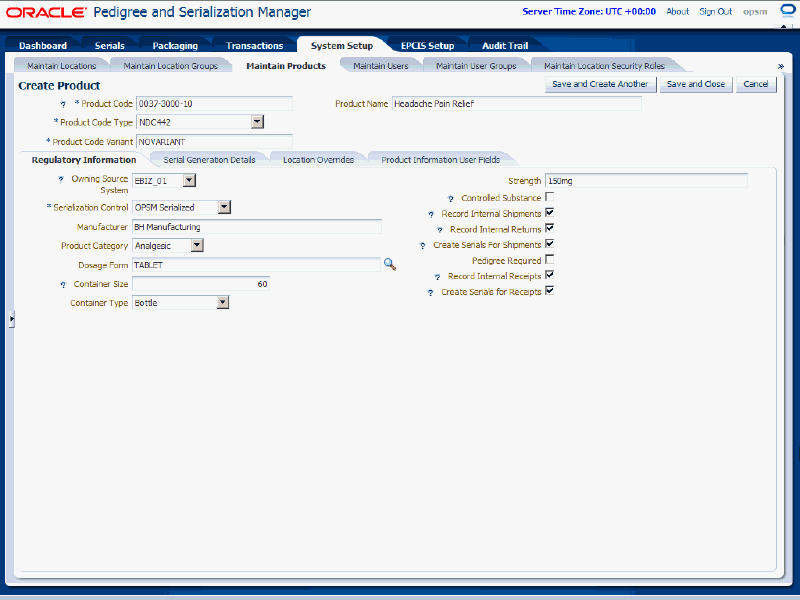Switch to Maintain User Groups sub-tab
The height and width of the screenshot is (600, 800).
(x=476, y=66)
